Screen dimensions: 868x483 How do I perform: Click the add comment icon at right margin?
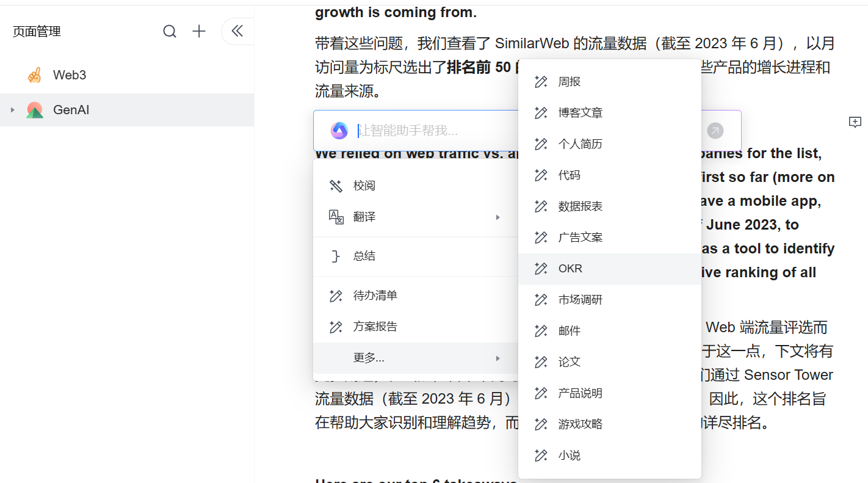855,122
